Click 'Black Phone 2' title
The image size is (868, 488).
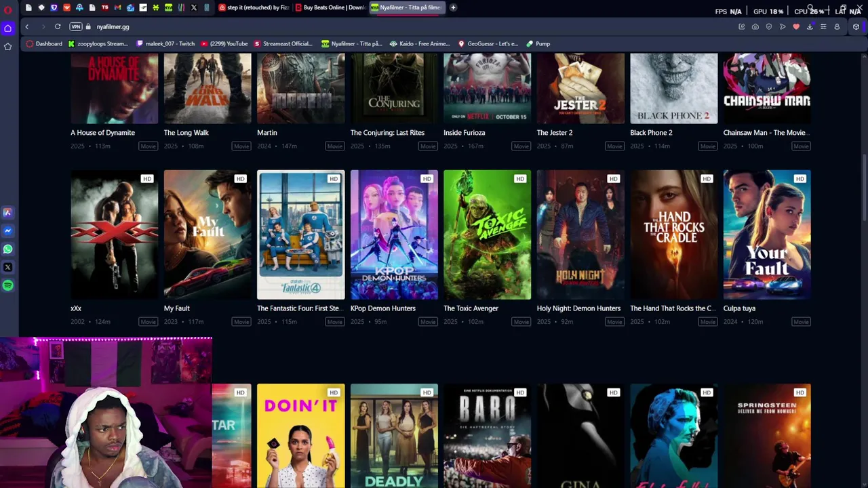[x=651, y=133]
